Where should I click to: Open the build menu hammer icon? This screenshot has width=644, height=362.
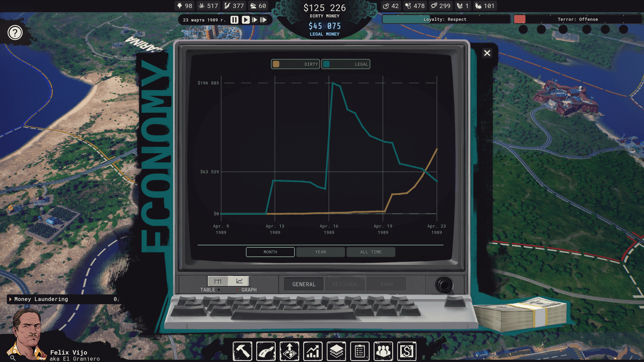click(242, 351)
